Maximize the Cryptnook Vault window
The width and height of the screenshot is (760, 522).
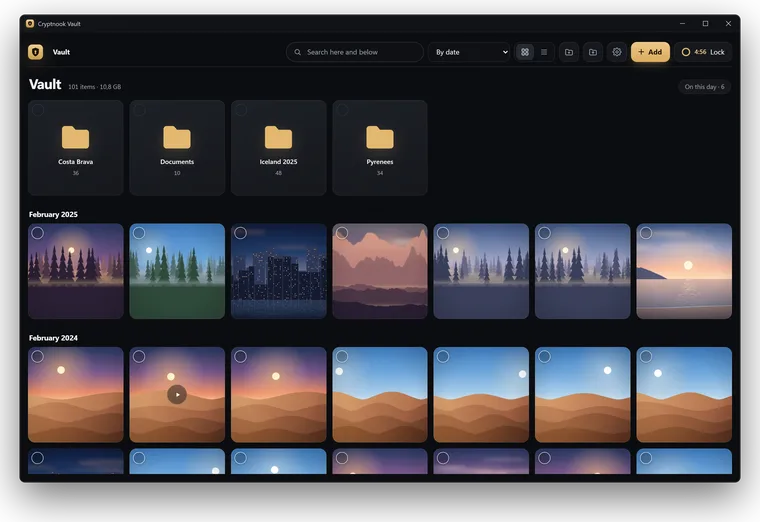click(x=705, y=24)
